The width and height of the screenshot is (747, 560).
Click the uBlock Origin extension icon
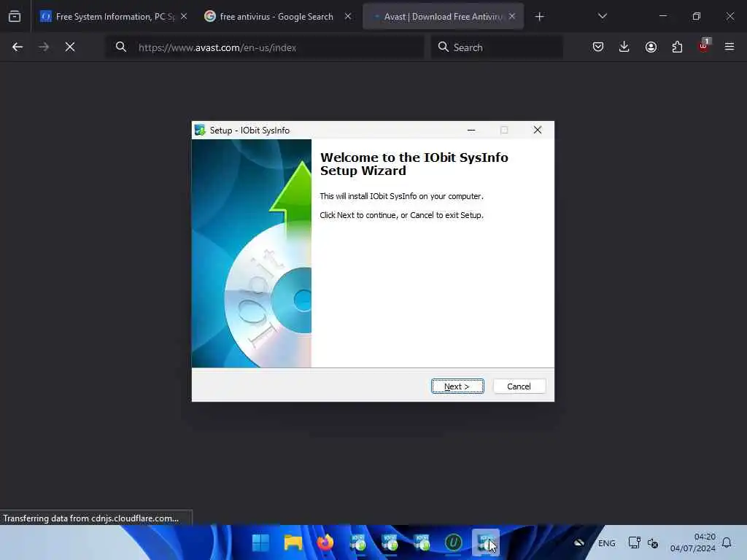click(704, 46)
